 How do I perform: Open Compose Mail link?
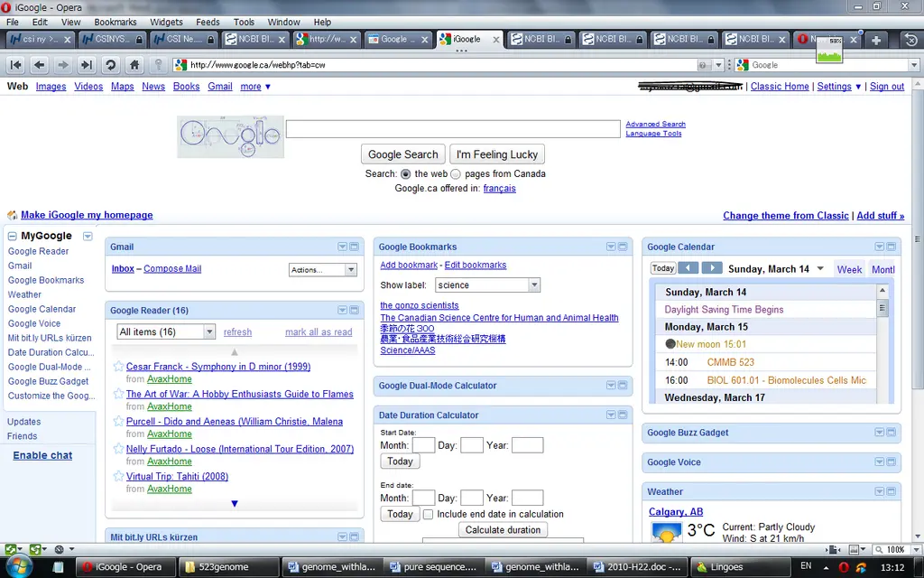coord(172,268)
